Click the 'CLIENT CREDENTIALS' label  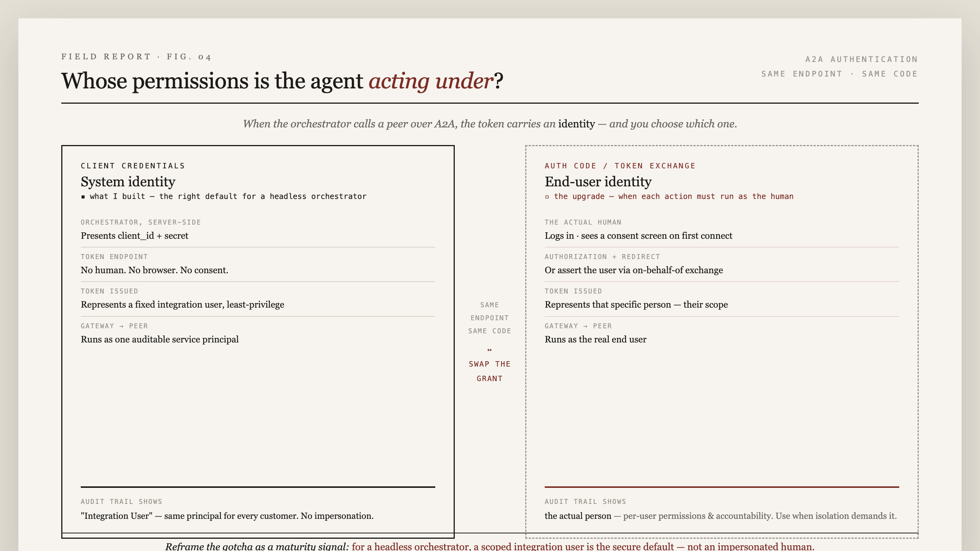[133, 166]
